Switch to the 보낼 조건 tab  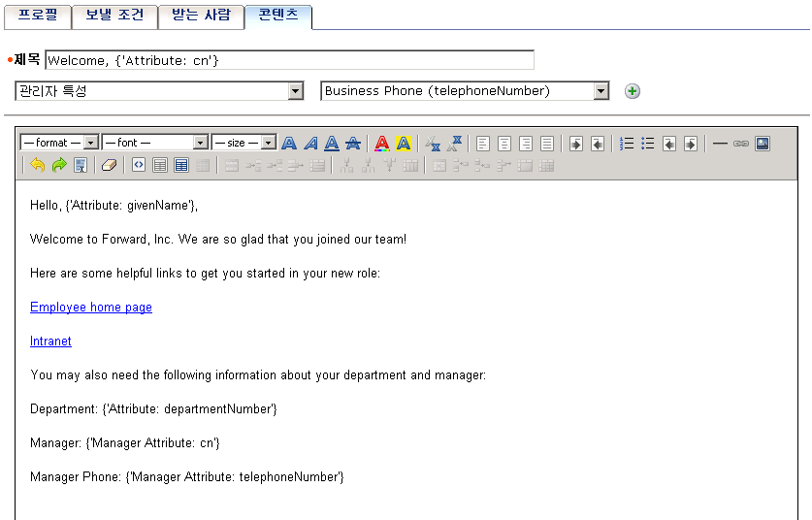(114, 16)
